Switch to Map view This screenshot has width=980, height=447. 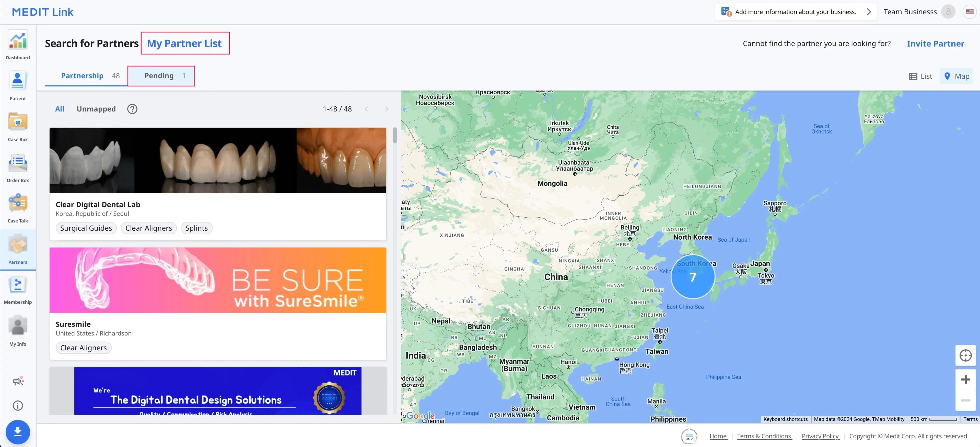[x=956, y=76]
